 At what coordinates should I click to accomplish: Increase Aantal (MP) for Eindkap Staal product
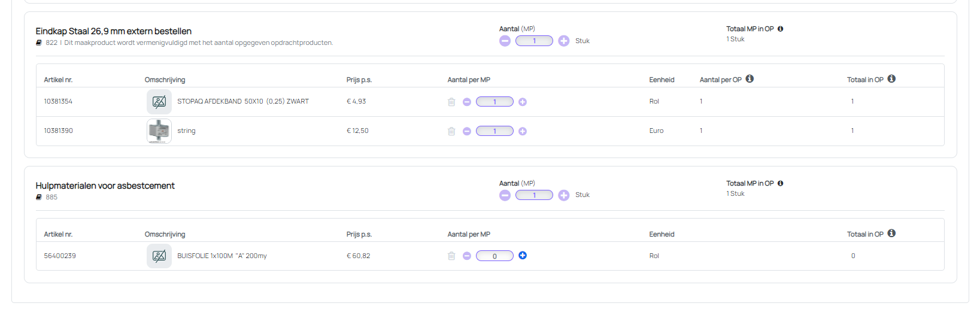pos(563,41)
